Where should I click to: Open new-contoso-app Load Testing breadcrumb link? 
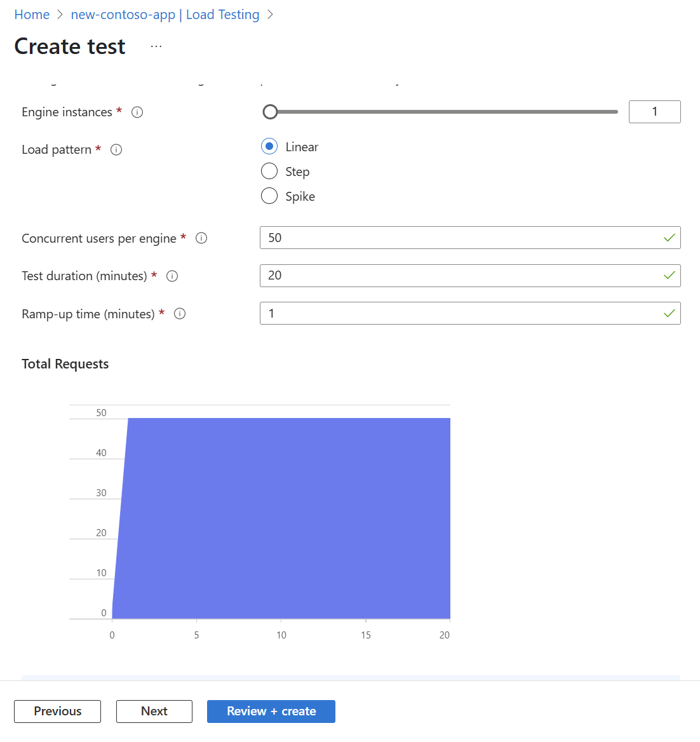click(x=165, y=14)
